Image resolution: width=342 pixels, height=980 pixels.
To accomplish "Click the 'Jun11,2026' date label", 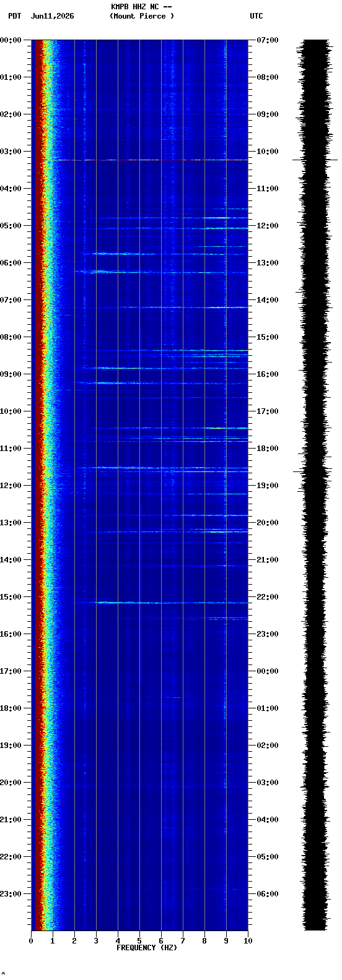I will 52,16.
